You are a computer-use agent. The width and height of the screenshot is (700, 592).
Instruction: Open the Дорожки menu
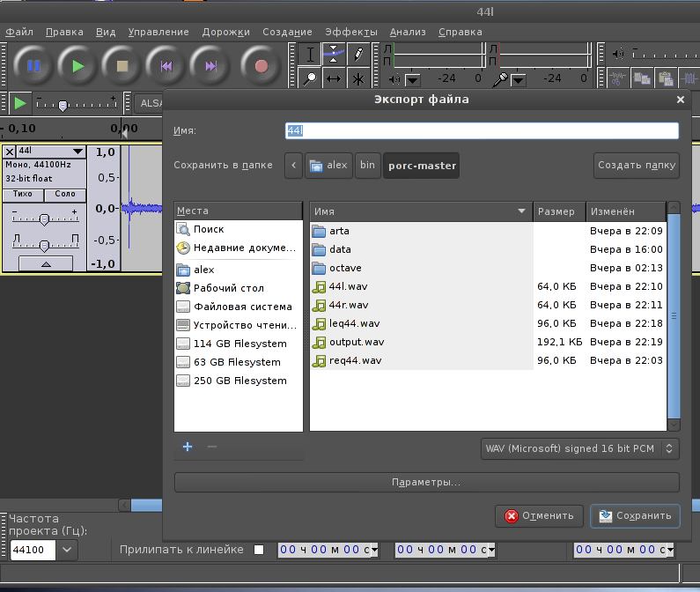click(x=226, y=33)
